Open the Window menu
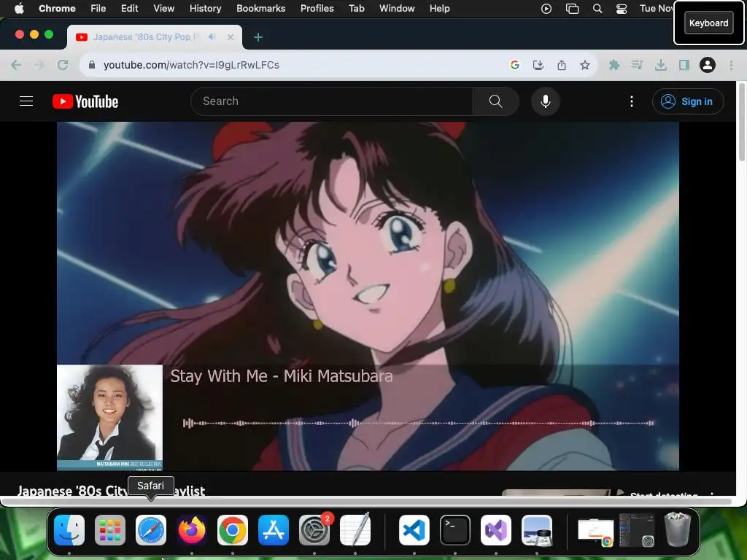The image size is (747, 560). click(397, 8)
